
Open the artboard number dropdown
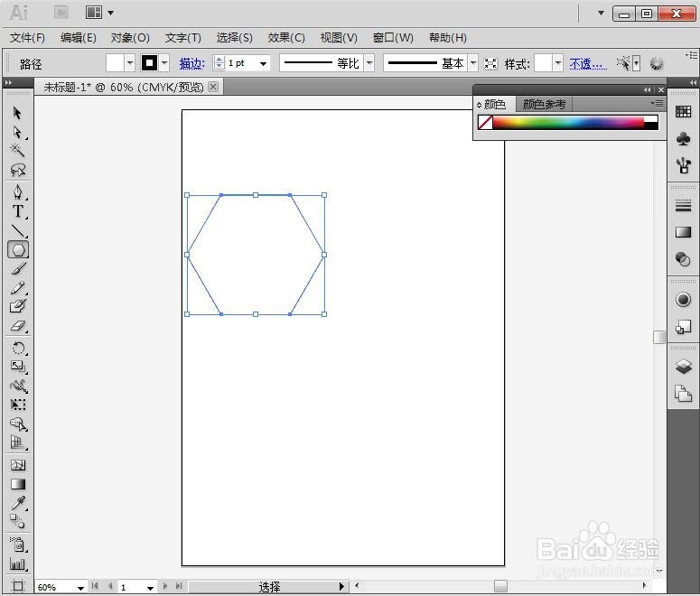(x=151, y=588)
